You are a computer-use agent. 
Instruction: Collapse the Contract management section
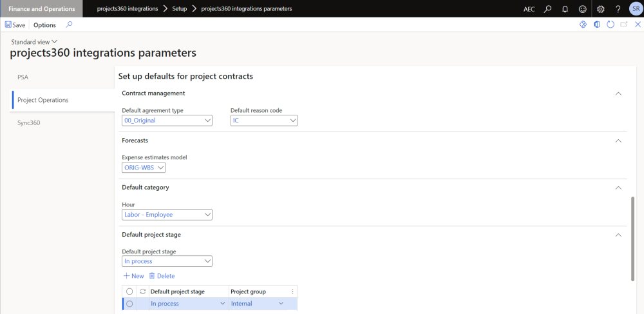pos(618,93)
